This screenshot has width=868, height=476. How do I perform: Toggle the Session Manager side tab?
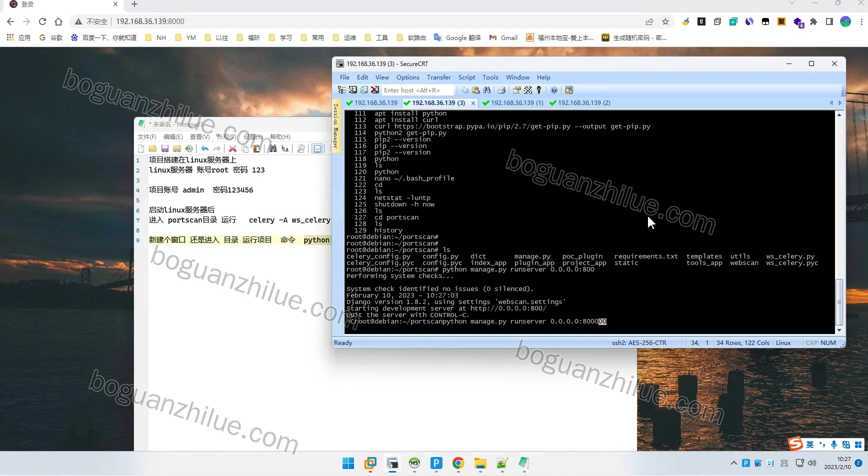(x=336, y=126)
